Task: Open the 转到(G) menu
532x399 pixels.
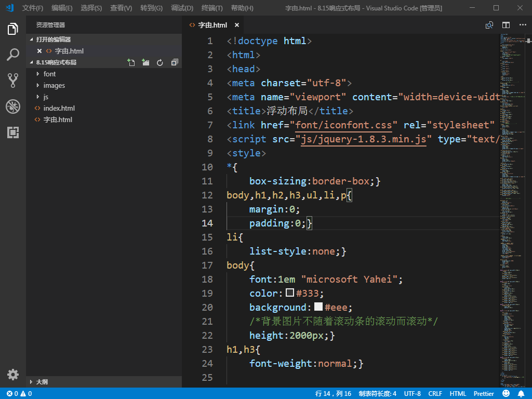Action: [151, 8]
